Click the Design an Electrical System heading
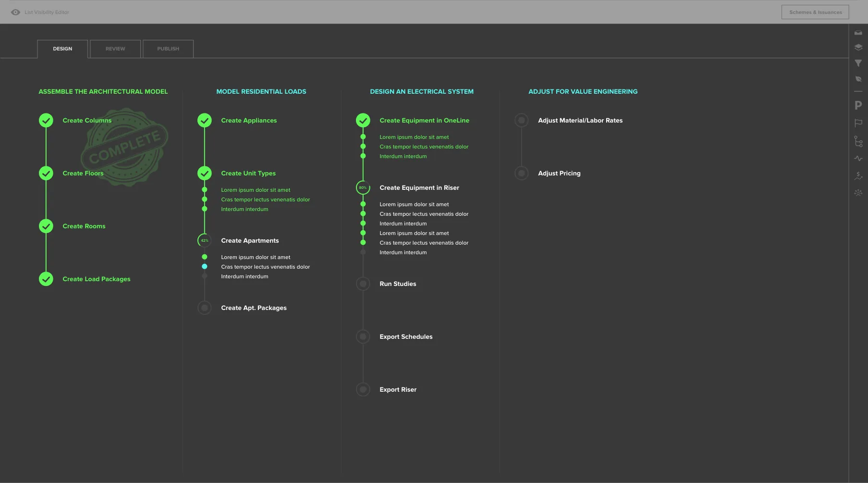Image resolution: width=868 pixels, height=483 pixels. pos(422,91)
